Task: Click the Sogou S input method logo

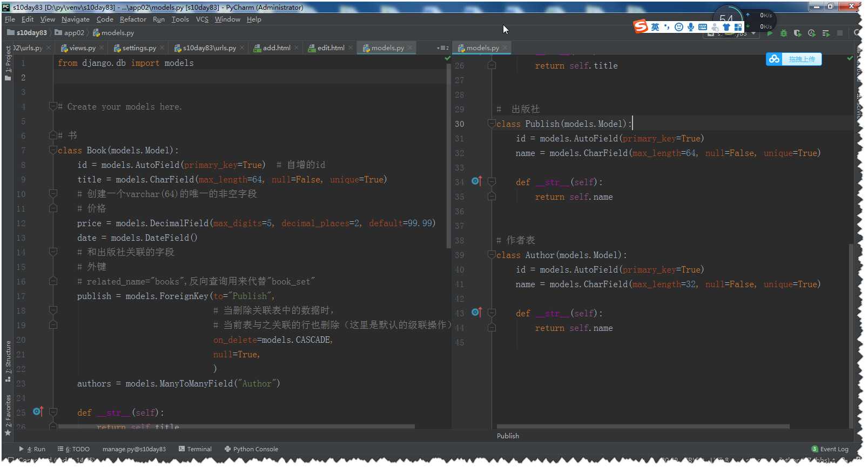Action: pos(641,26)
